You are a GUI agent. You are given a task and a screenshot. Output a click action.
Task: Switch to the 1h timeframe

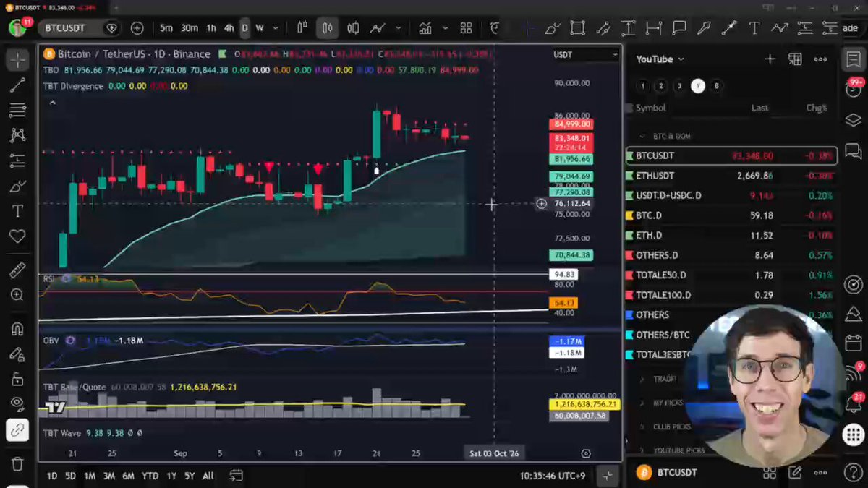tap(211, 28)
